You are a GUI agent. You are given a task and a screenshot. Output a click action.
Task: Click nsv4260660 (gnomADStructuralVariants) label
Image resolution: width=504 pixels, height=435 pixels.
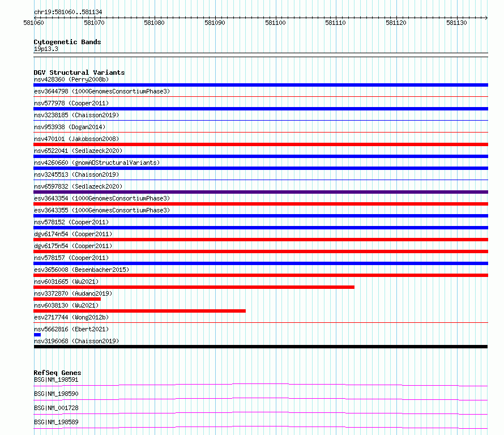point(97,163)
